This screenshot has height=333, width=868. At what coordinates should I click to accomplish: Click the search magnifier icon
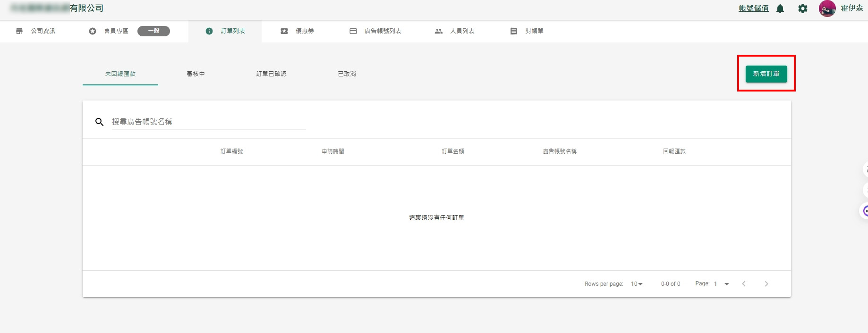99,122
